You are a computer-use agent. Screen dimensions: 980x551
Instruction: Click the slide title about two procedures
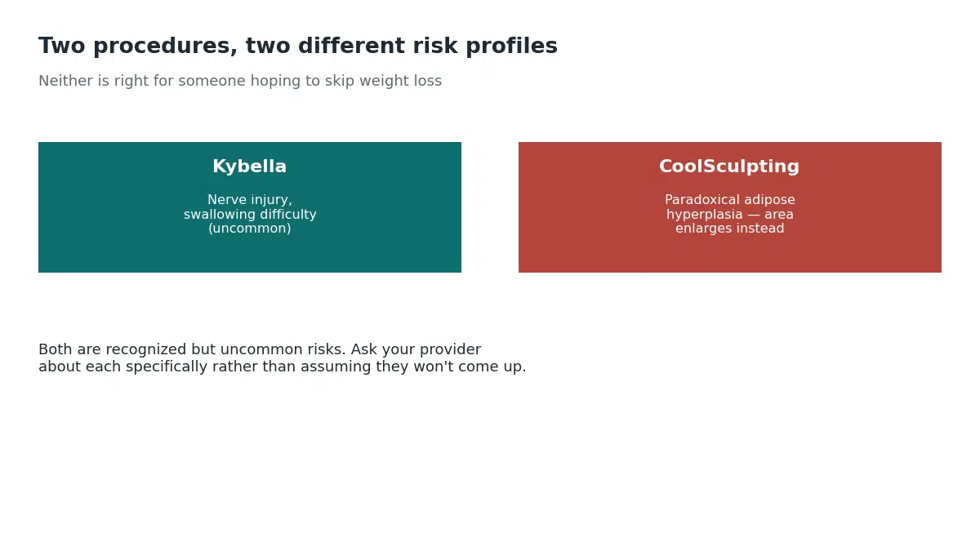(298, 47)
